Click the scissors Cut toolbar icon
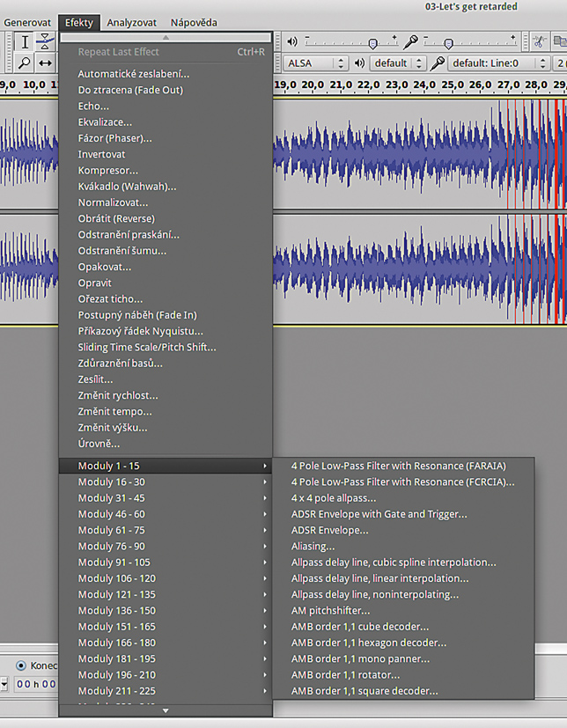The width and height of the screenshot is (567, 728). point(539,41)
